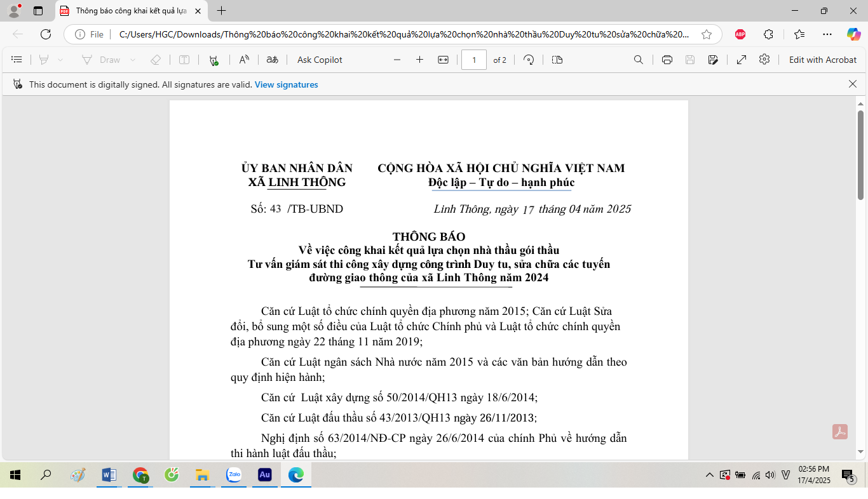
Task: Show hidden system tray icons
Action: coord(710,475)
